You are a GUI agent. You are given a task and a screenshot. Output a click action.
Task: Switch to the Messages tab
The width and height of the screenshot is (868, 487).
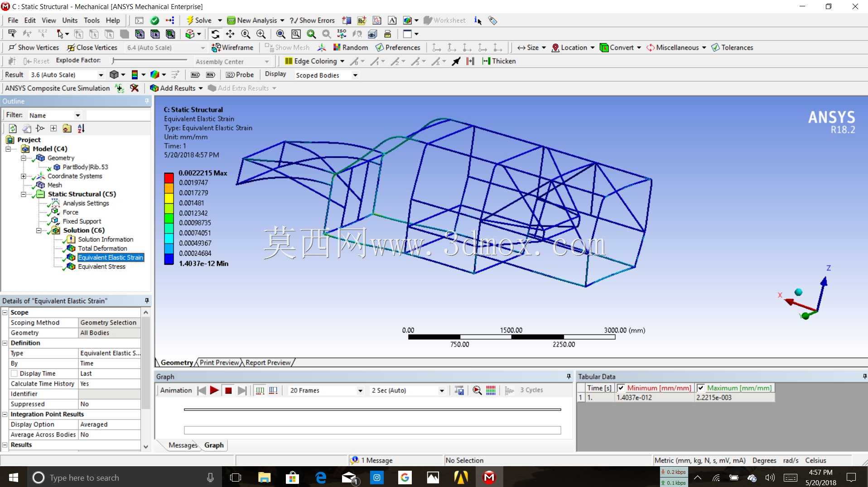point(183,445)
